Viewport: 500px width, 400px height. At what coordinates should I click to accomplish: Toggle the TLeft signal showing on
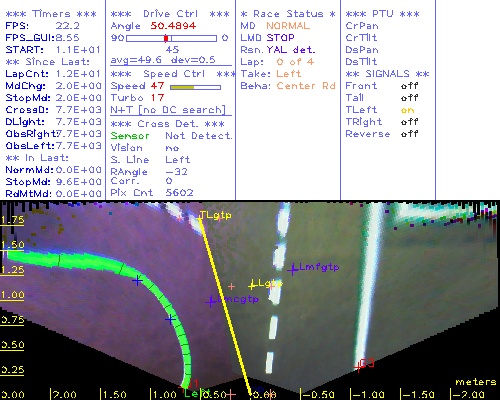pos(407,110)
